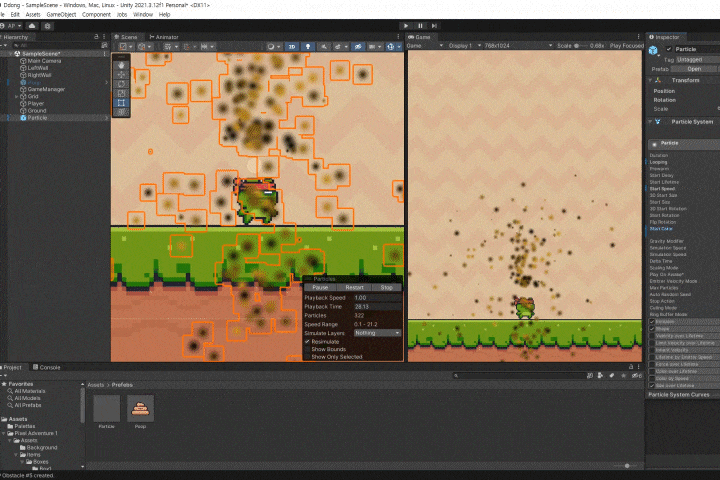Click the Particle game object cube icon in Inspector
Image resolution: width=720 pixels, height=480 pixels.
click(x=653, y=51)
